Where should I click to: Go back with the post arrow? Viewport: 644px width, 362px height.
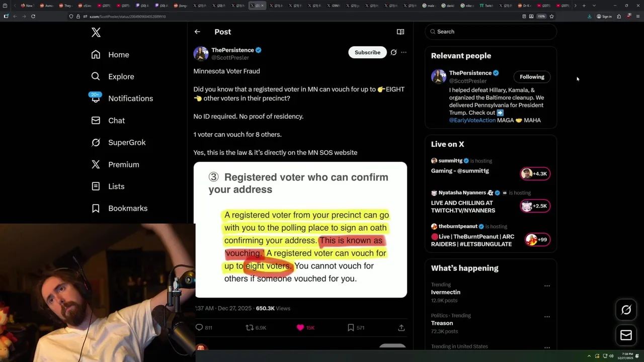pyautogui.click(x=197, y=32)
